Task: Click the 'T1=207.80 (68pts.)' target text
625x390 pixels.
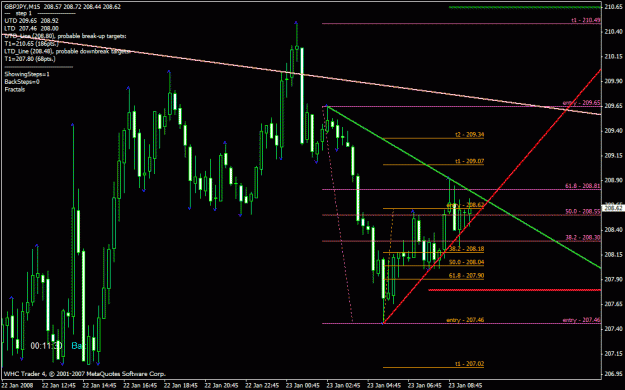Action: (x=30, y=59)
